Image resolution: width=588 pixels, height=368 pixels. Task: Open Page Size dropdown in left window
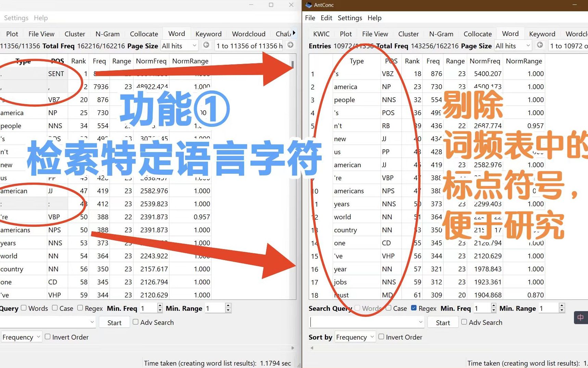[179, 46]
